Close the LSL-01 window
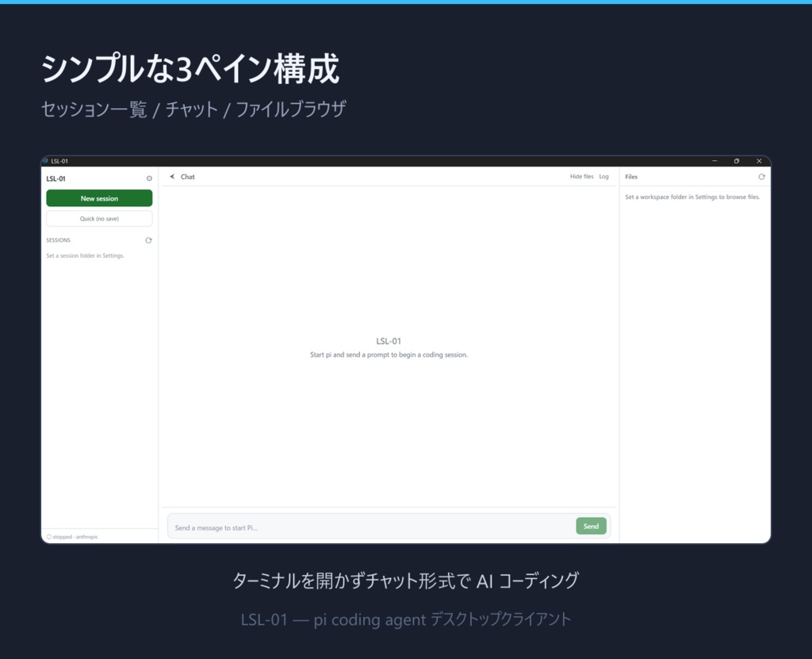This screenshot has height=659, width=812. 759,161
